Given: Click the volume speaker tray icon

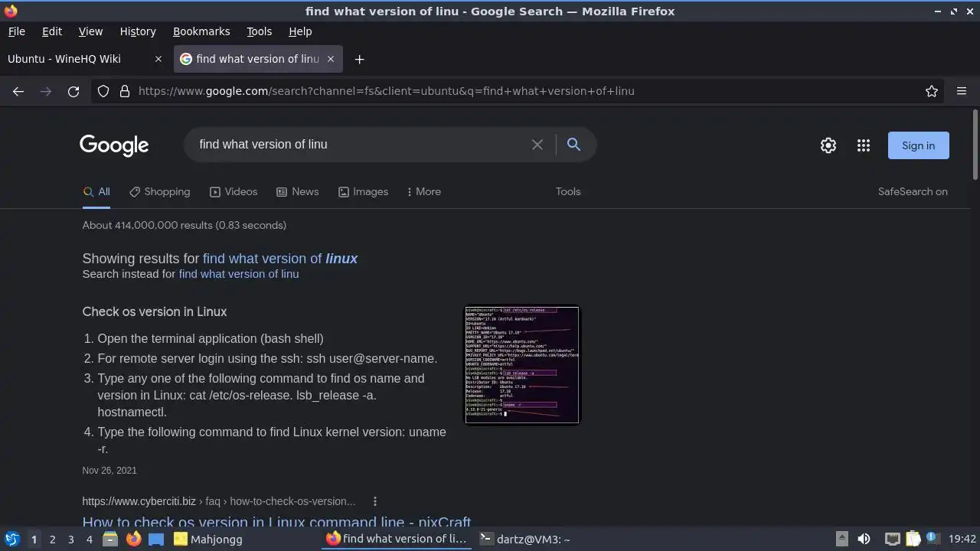Looking at the screenshot, I should pos(864,539).
